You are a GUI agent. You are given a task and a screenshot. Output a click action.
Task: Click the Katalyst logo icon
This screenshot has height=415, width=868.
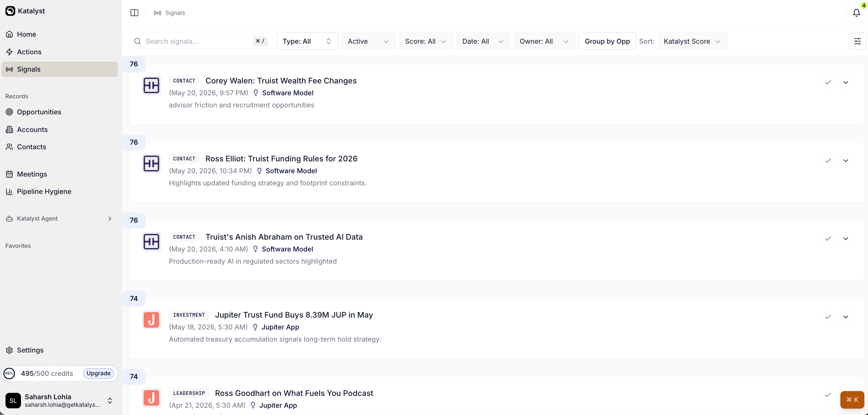pyautogui.click(x=10, y=11)
